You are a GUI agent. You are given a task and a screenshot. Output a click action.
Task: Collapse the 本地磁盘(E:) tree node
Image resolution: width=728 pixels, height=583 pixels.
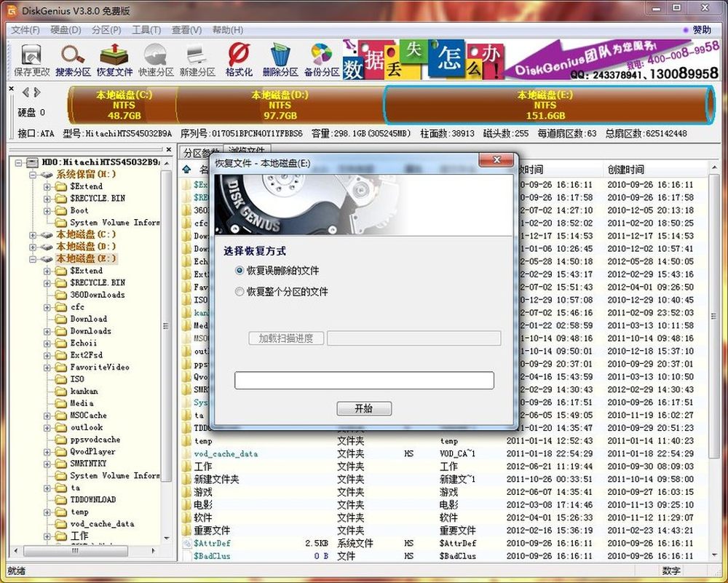tap(33, 258)
